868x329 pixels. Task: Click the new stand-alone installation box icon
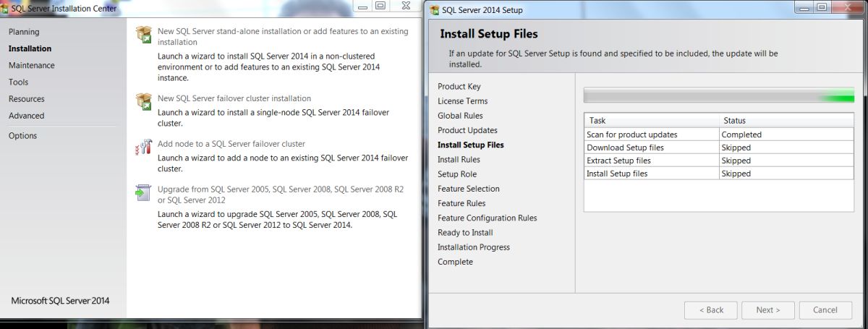pyautogui.click(x=143, y=35)
